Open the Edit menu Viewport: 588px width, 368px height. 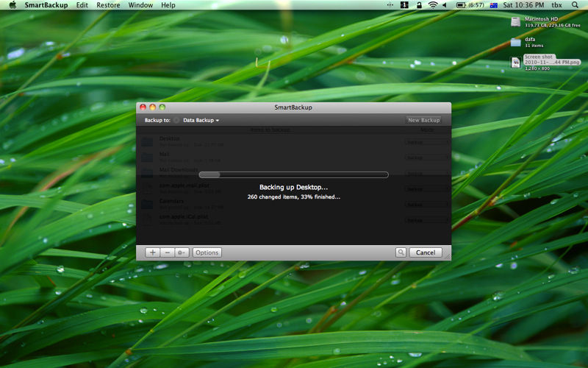coord(82,5)
